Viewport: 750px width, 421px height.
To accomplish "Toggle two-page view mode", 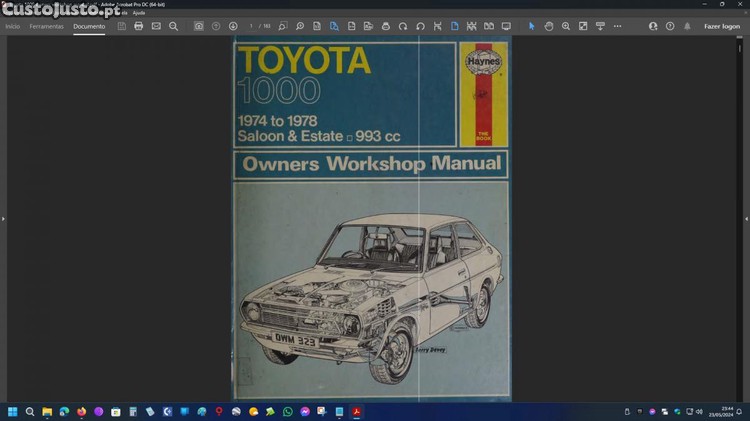I will point(488,26).
